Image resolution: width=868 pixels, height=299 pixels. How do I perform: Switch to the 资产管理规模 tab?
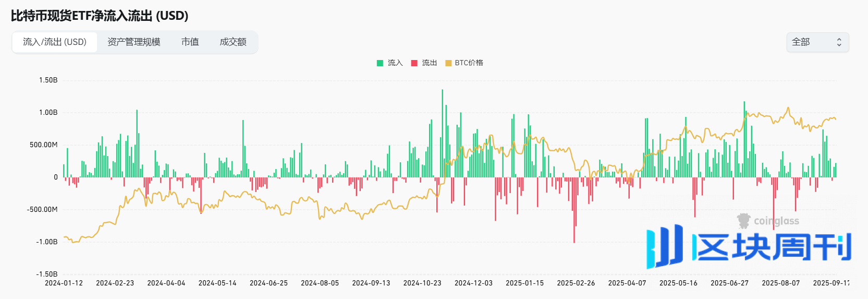(133, 42)
